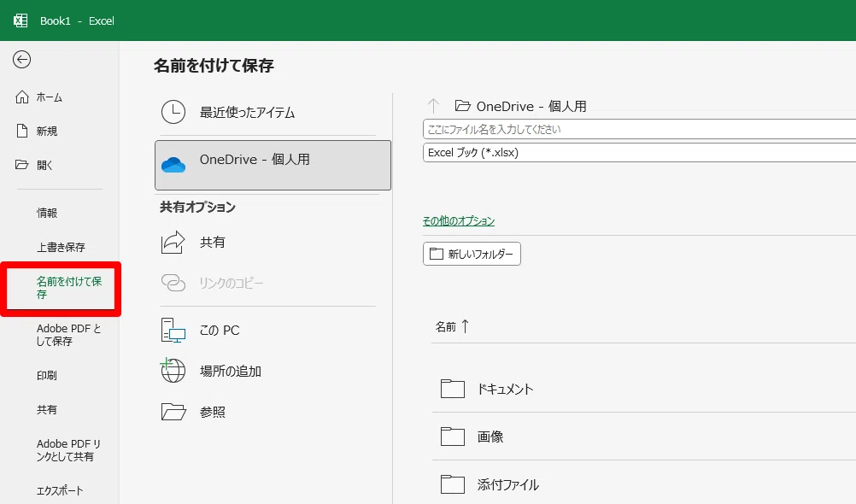Click the 画像 folder icon
856x504 pixels.
point(453,437)
